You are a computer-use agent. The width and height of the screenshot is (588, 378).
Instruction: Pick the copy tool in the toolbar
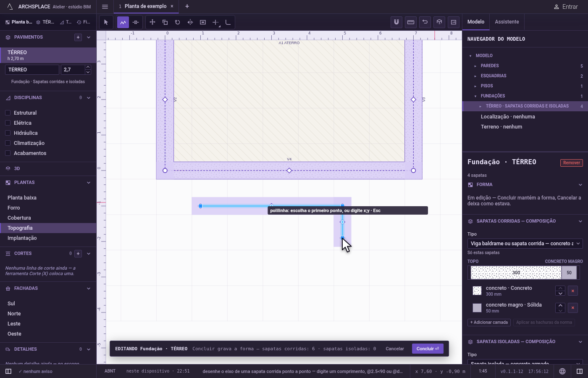(x=165, y=22)
